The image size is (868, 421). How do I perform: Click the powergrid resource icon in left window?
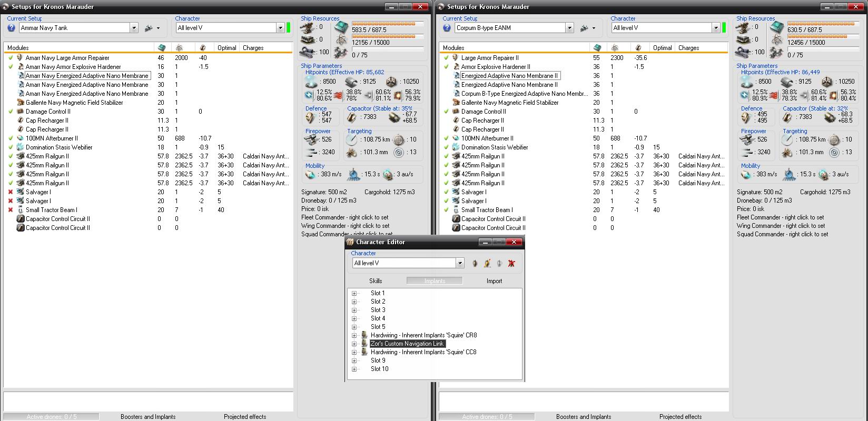(x=342, y=39)
